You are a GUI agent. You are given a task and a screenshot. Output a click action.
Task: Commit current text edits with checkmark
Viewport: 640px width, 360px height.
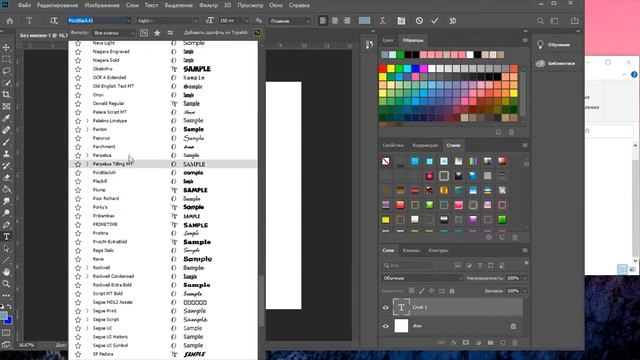coord(435,20)
